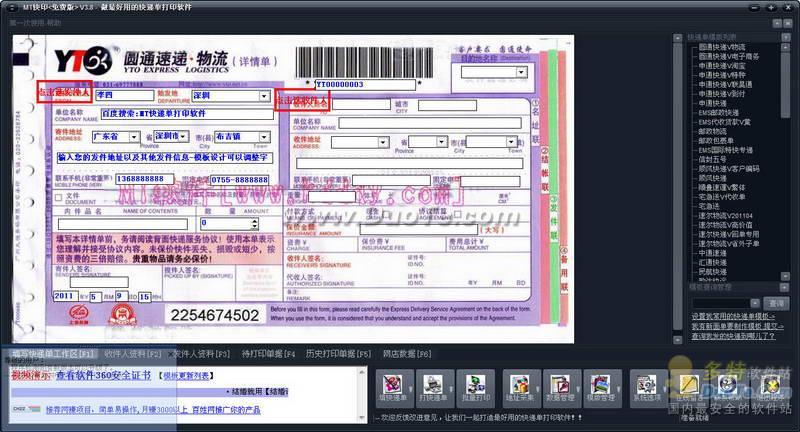Open the 数据管理 data management icon
800x432 pixels.
coord(560,388)
